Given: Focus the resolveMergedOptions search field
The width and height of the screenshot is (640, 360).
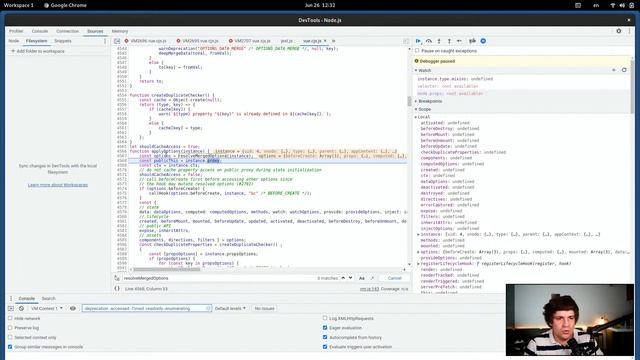Looking at the screenshot, I should 218,278.
